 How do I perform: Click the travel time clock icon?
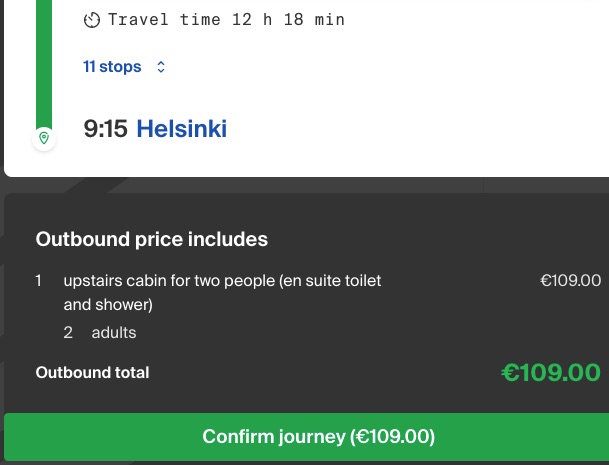tap(92, 20)
